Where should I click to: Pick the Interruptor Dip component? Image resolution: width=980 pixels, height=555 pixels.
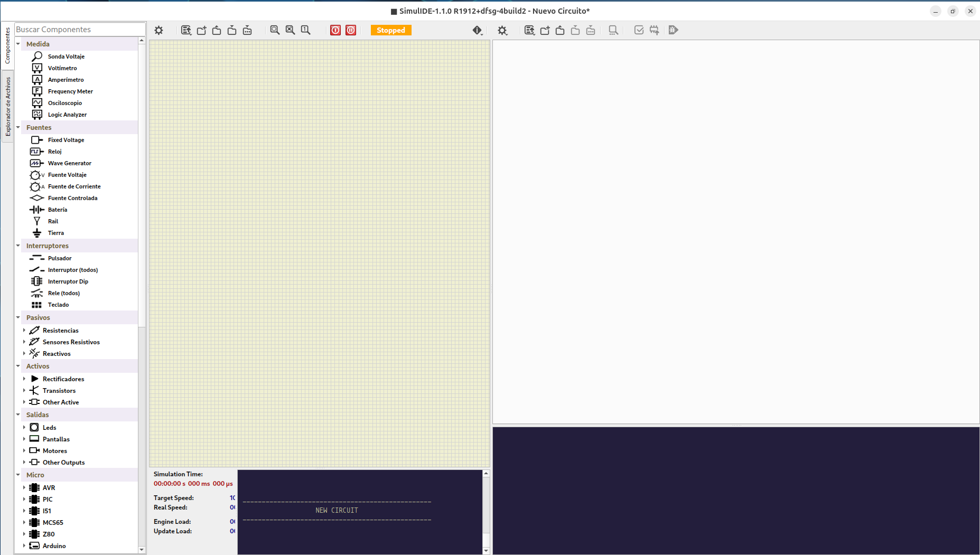tap(68, 281)
